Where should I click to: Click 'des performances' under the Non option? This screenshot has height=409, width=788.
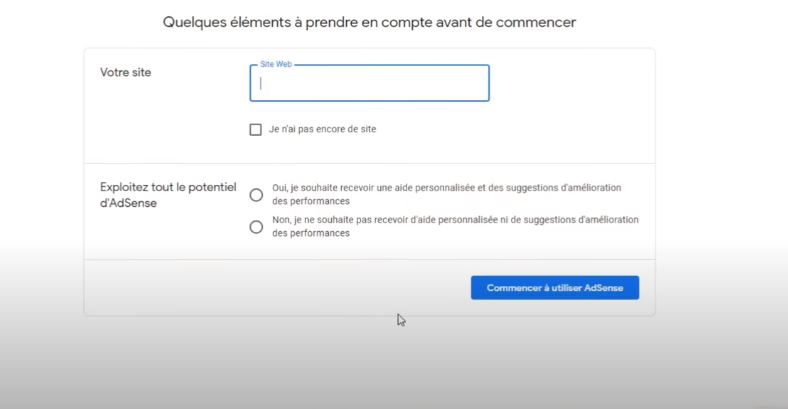click(x=311, y=233)
